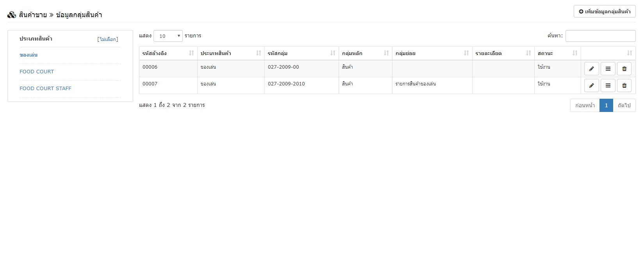The height and width of the screenshot is (277, 644).
Task: Click reference code 00006
Action: [150, 67]
